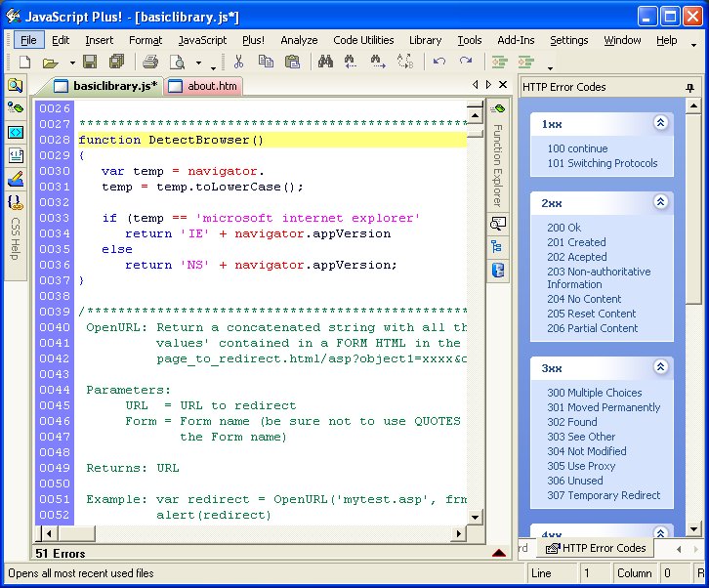Open toolbar options arrow after indent icons
The width and height of the screenshot is (709, 588).
[x=550, y=68]
